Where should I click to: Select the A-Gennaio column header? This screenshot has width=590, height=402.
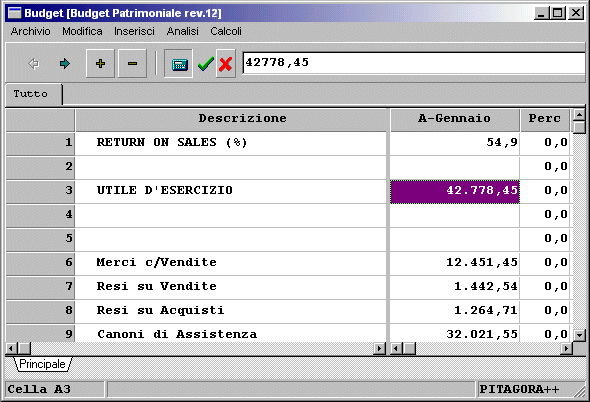pyautogui.click(x=455, y=119)
